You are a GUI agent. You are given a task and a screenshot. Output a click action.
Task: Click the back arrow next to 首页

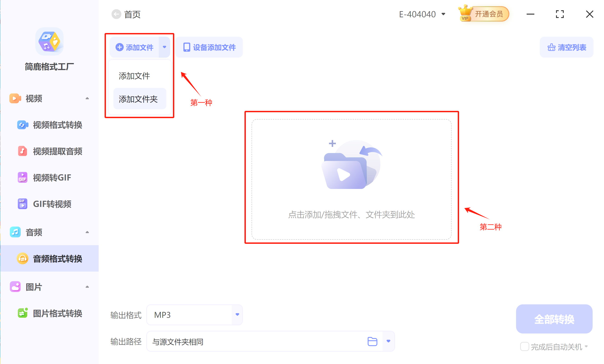pyautogui.click(x=116, y=14)
